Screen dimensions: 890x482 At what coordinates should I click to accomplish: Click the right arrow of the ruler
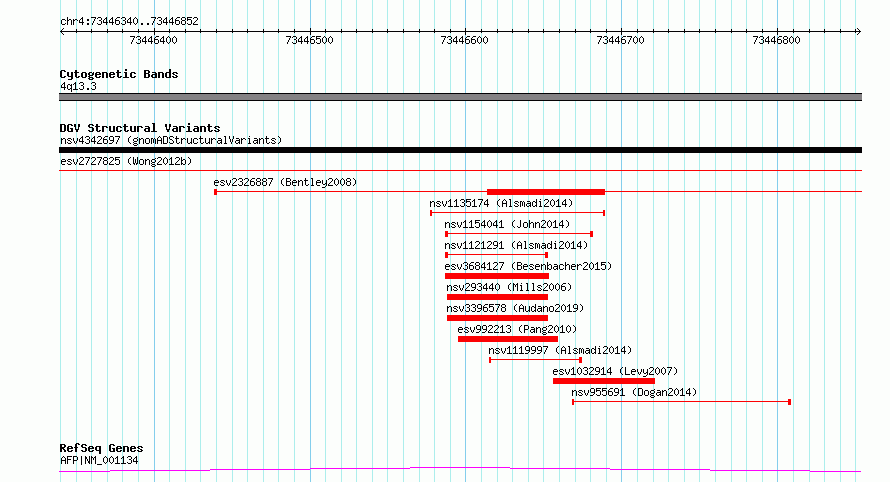pyautogui.click(x=858, y=32)
